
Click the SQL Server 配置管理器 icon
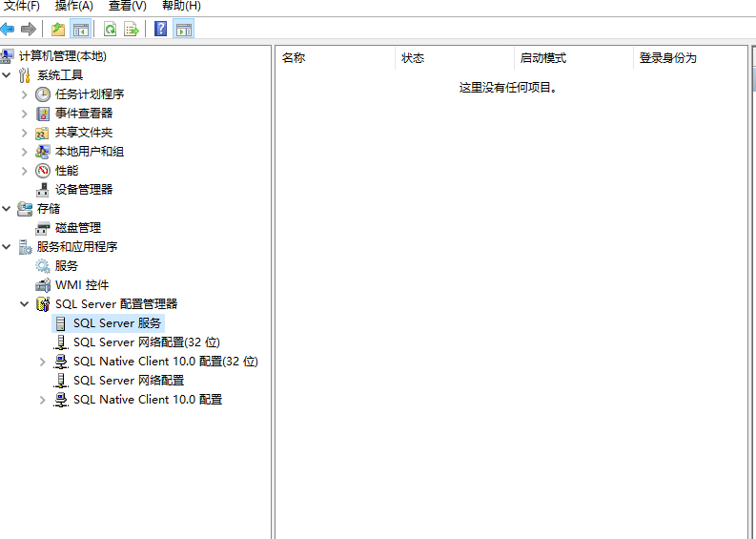(43, 304)
